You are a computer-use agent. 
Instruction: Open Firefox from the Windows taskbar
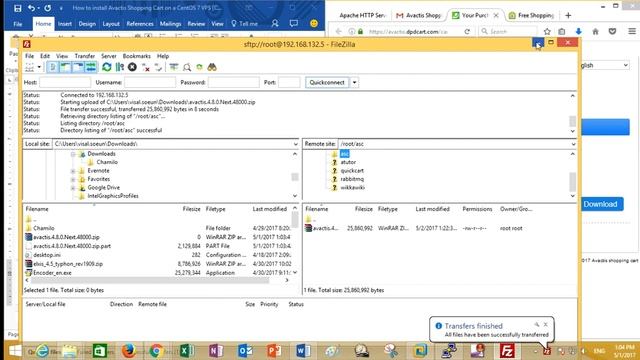pyautogui.click(x=129, y=351)
